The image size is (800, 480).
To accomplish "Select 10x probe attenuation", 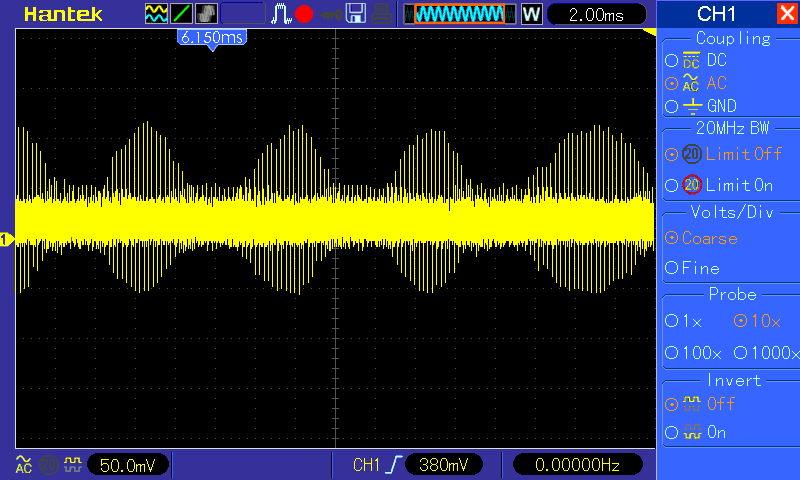I will 740,321.
